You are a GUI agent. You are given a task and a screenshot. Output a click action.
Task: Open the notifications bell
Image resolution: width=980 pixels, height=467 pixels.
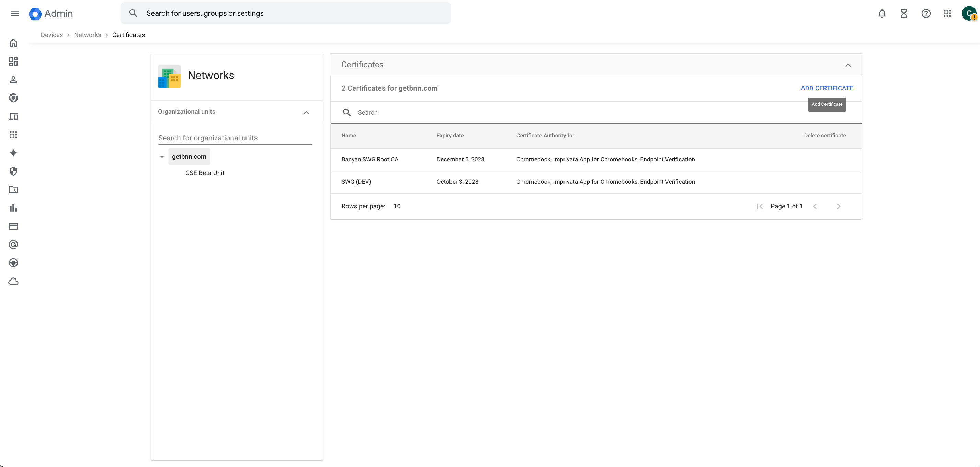pyautogui.click(x=882, y=14)
